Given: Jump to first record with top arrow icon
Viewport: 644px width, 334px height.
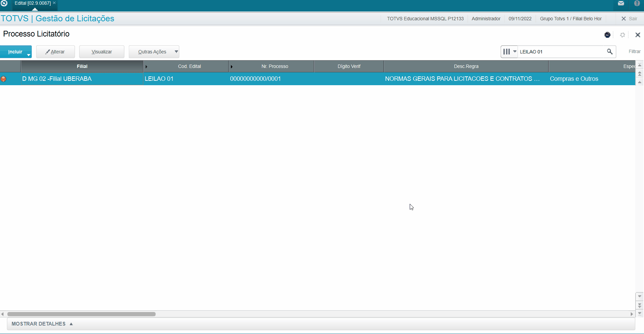Looking at the screenshot, I should (x=640, y=65).
